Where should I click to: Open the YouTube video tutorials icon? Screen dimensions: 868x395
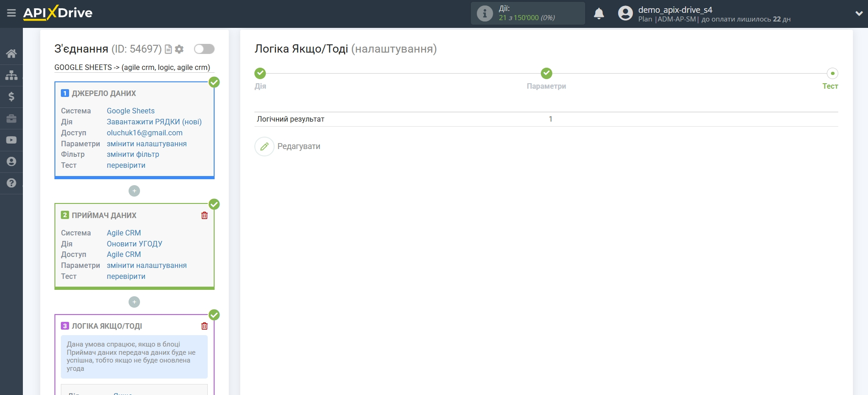11,140
